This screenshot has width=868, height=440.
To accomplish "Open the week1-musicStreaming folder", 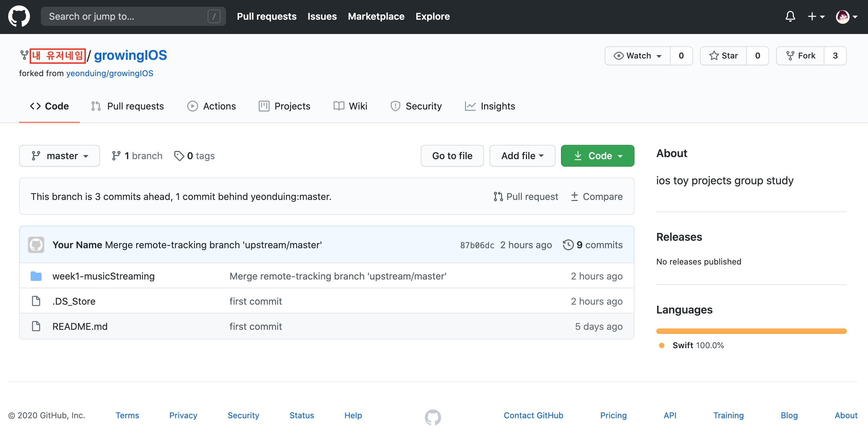I will click(x=103, y=276).
